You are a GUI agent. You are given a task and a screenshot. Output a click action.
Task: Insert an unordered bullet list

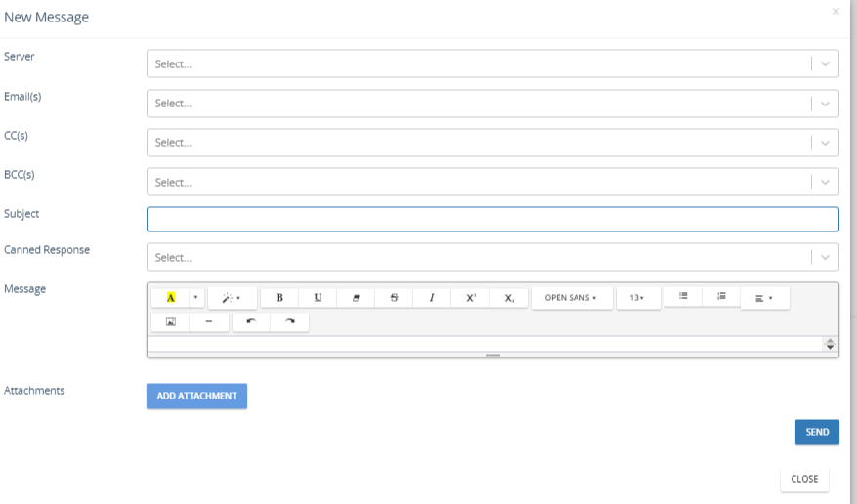pos(683,296)
